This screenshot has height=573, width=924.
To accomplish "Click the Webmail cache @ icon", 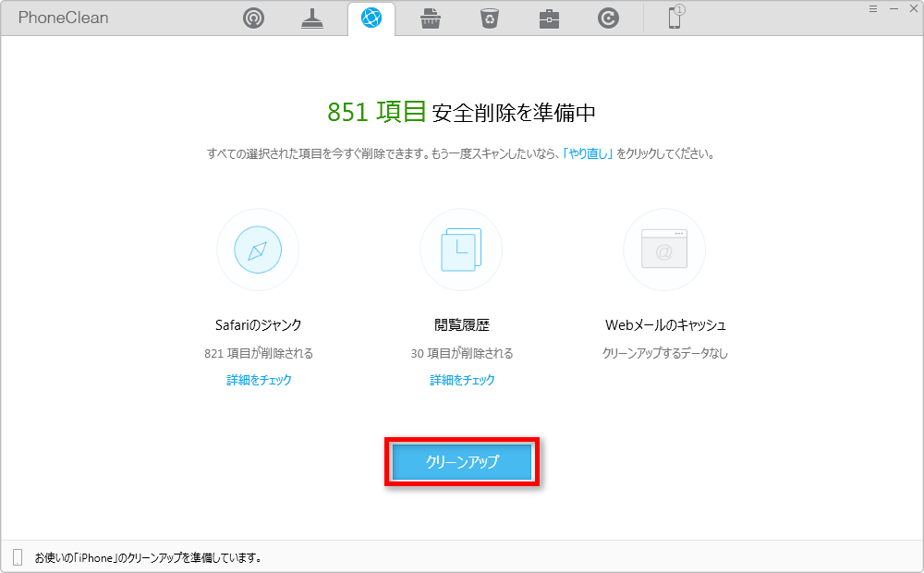I will click(664, 250).
